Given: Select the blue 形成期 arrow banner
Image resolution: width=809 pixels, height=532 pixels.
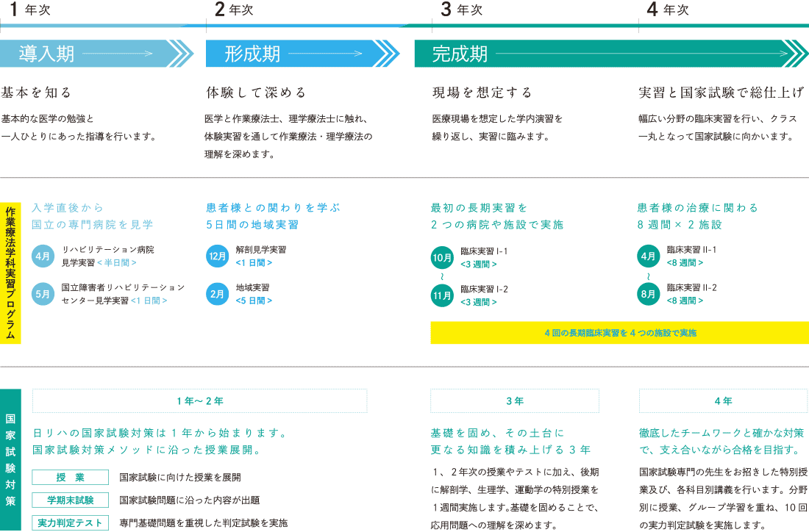Looking at the screenshot, I should pyautogui.click(x=302, y=54).
